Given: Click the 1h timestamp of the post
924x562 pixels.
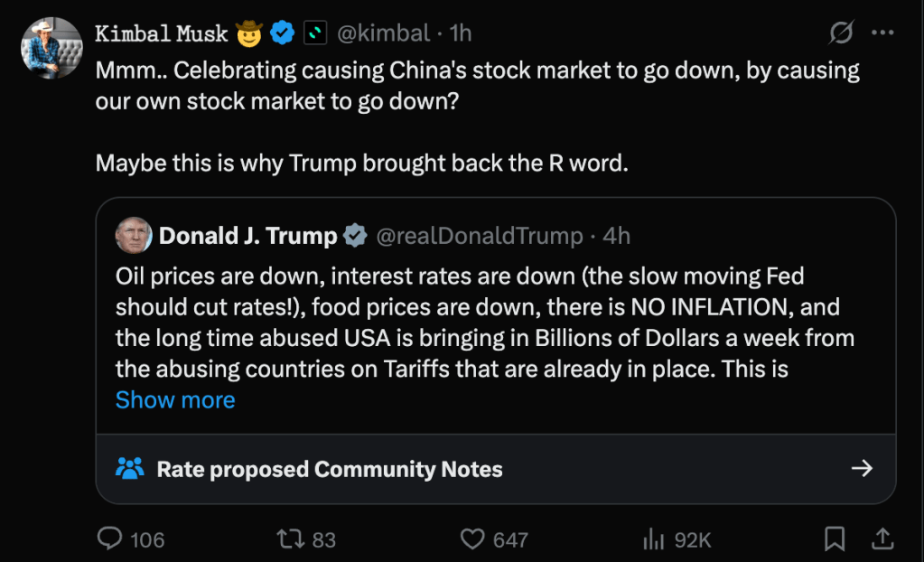Looking at the screenshot, I should (x=461, y=34).
